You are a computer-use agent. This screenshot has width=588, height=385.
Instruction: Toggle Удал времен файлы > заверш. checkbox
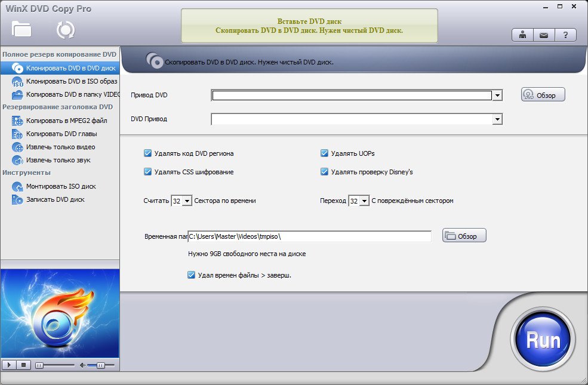pos(191,275)
